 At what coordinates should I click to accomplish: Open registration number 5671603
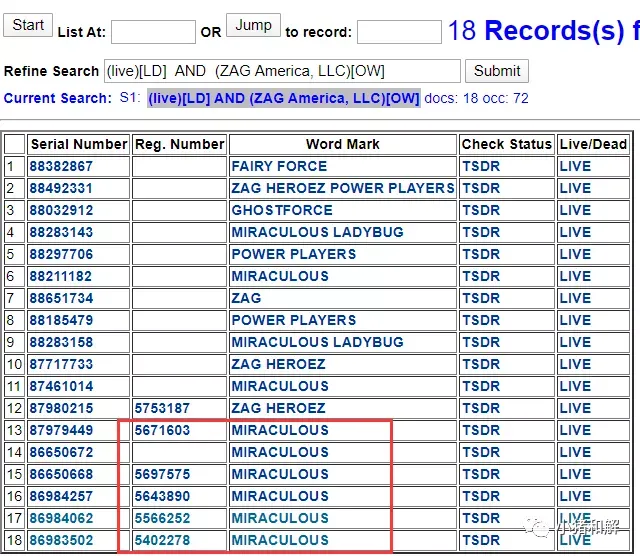162,431
